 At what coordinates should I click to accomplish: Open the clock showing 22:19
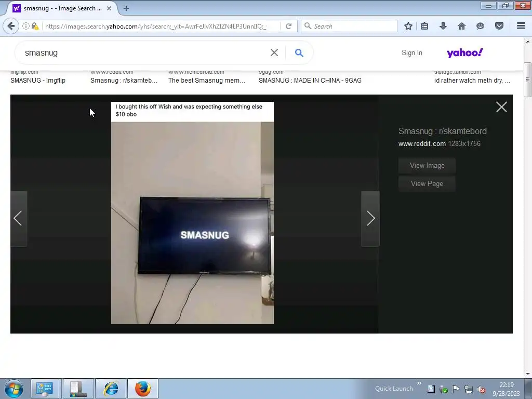tap(506, 389)
